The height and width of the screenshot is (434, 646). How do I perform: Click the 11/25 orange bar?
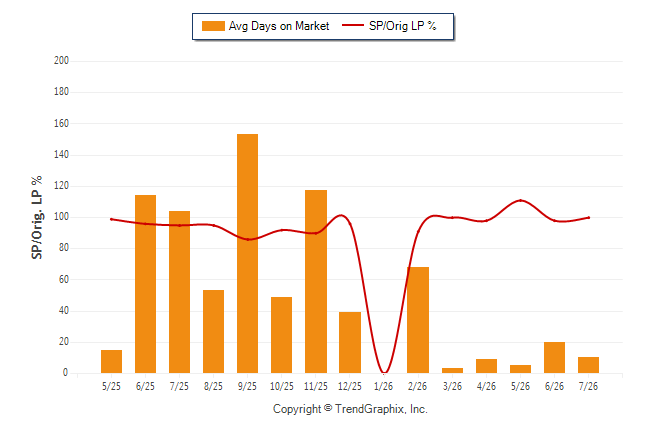coord(316,282)
